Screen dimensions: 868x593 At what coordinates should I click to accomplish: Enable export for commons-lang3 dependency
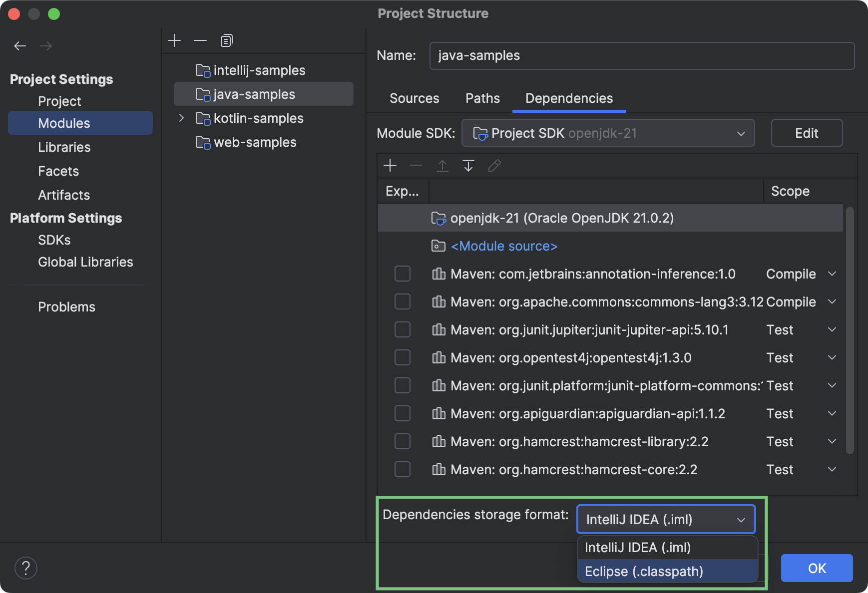(x=403, y=301)
